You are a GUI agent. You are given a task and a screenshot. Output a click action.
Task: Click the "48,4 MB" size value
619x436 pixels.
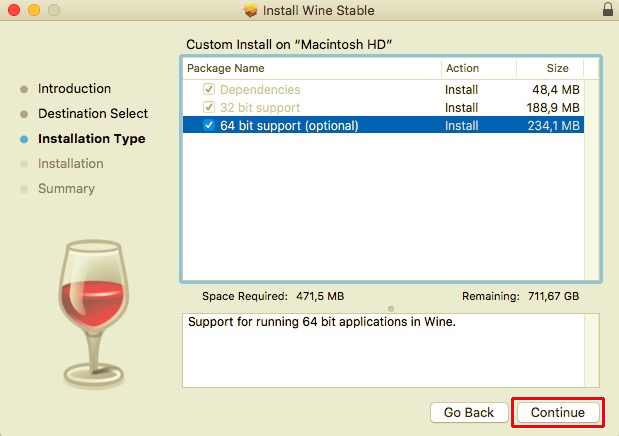(556, 90)
